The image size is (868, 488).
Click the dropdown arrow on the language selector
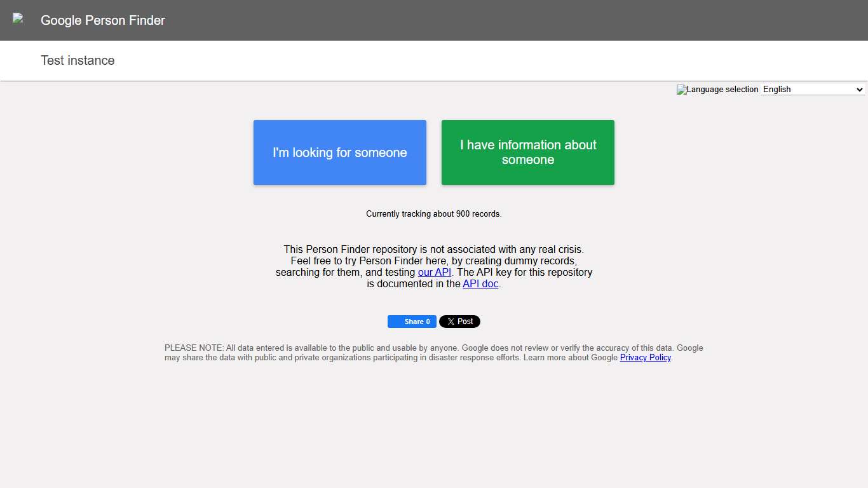point(859,89)
